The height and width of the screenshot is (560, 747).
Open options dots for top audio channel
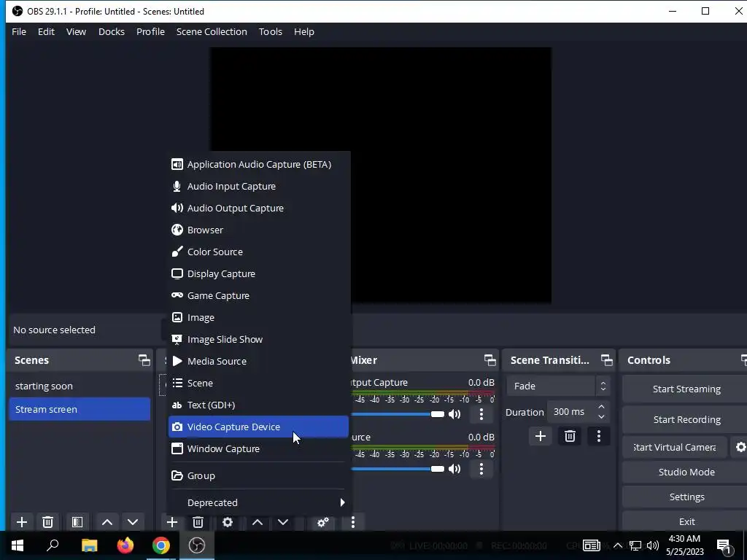(481, 414)
